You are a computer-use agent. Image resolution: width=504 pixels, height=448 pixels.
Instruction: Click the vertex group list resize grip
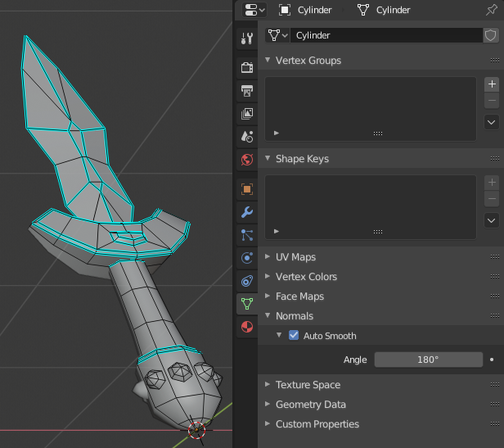click(x=378, y=133)
